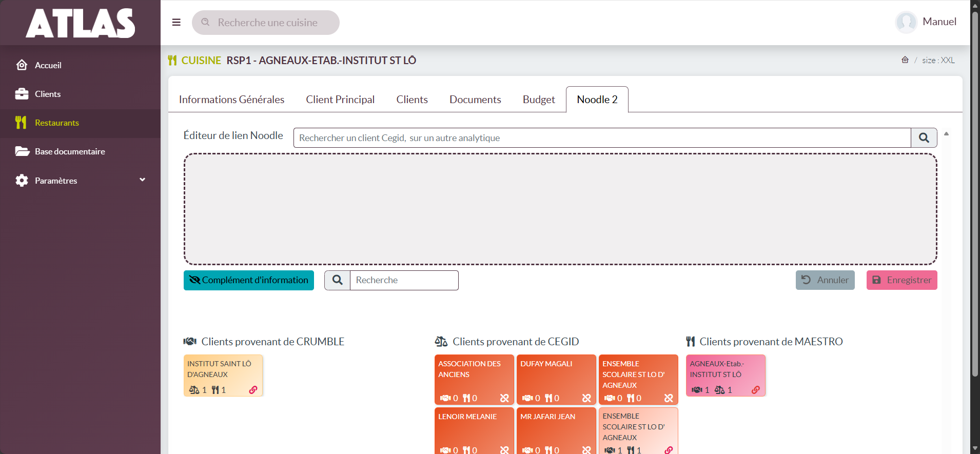Focus the 'Rechercher un client Cegid' field

[x=602, y=138]
